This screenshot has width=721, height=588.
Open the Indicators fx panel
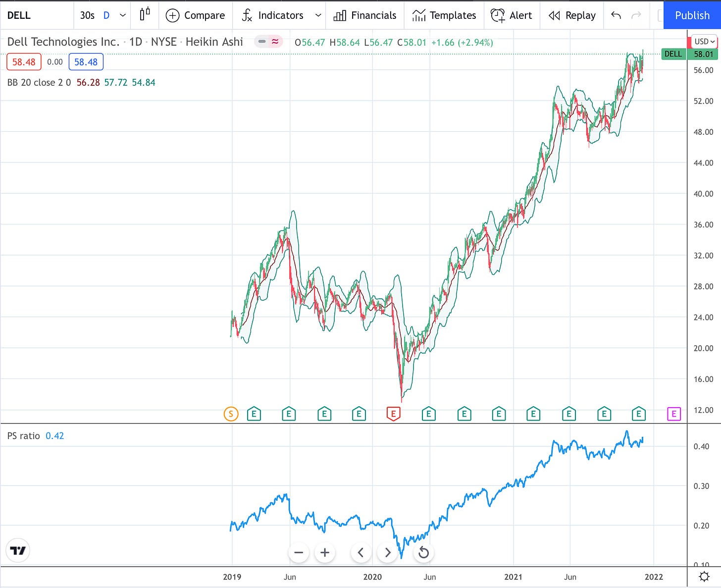(272, 15)
